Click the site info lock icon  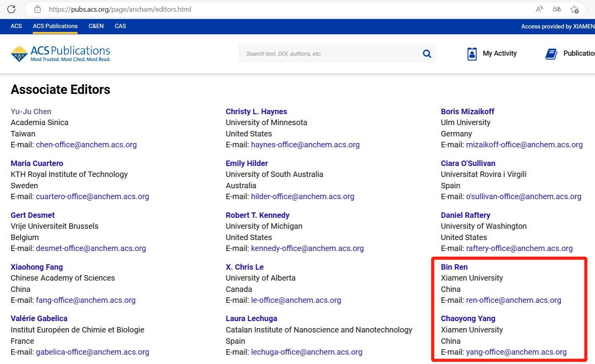[37, 9]
